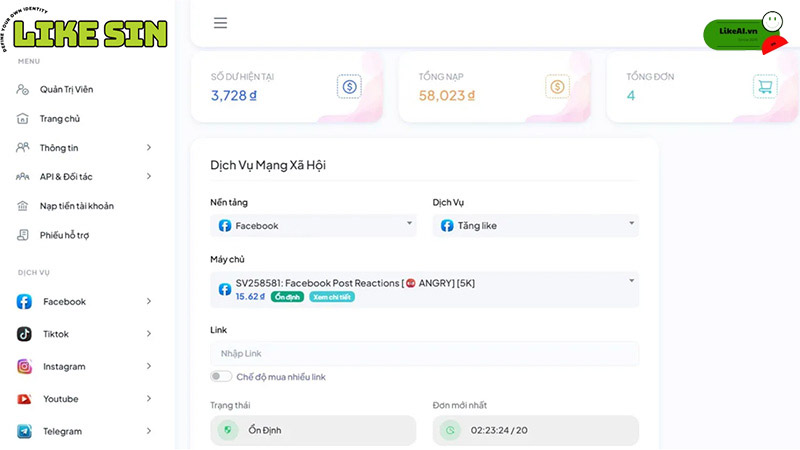800x450 pixels.
Task: Click the Ổn Định status field
Action: click(313, 430)
